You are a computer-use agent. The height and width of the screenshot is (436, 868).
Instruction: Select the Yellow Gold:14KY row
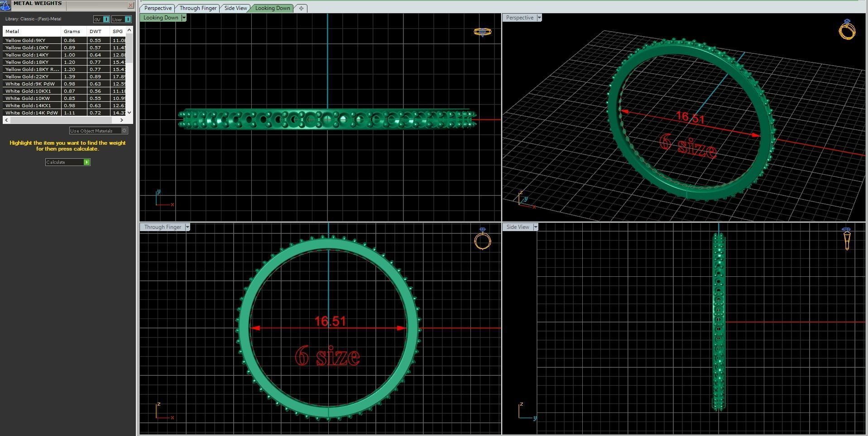[x=64, y=55]
